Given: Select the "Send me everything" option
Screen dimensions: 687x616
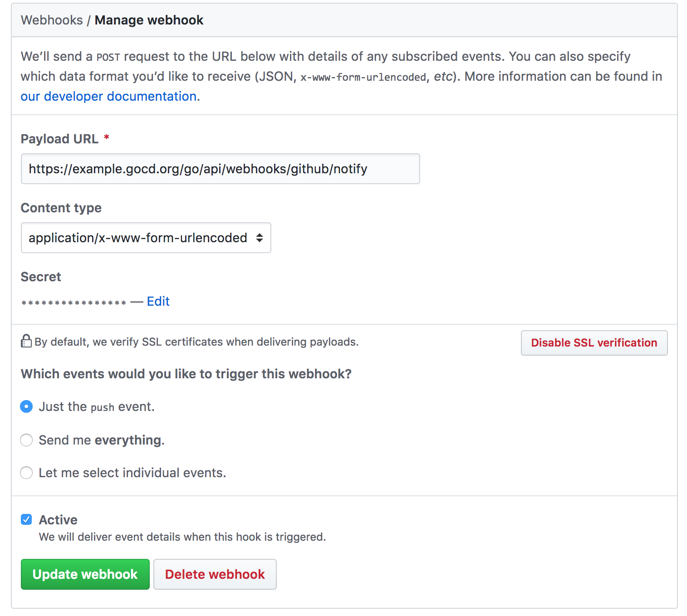Looking at the screenshot, I should point(26,440).
